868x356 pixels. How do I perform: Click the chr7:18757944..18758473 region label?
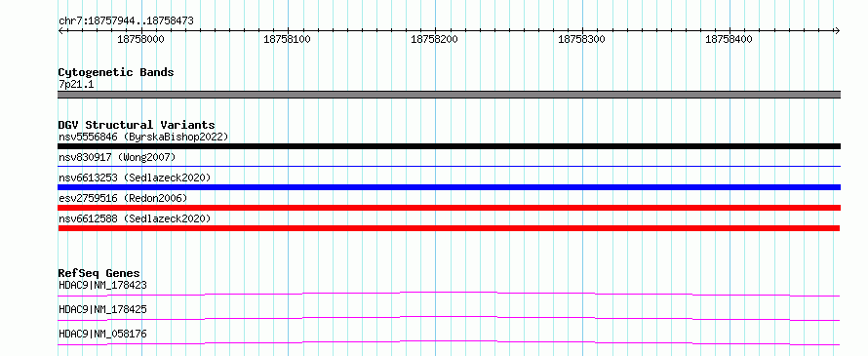click(x=126, y=21)
